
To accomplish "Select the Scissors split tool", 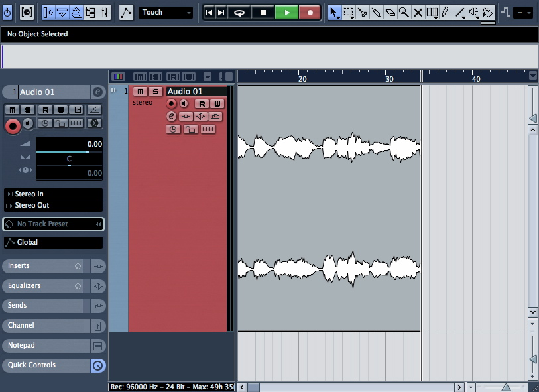I will pos(363,12).
